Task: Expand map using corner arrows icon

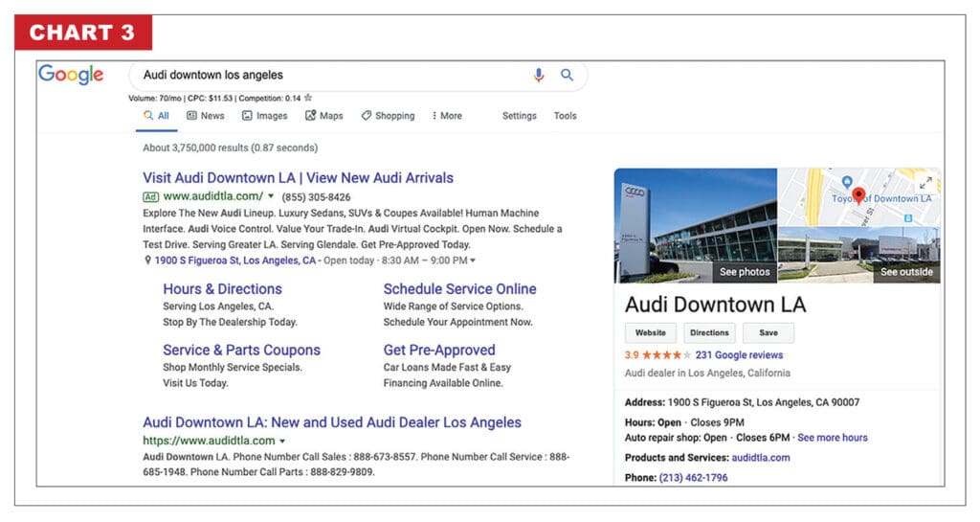Action: click(x=925, y=183)
